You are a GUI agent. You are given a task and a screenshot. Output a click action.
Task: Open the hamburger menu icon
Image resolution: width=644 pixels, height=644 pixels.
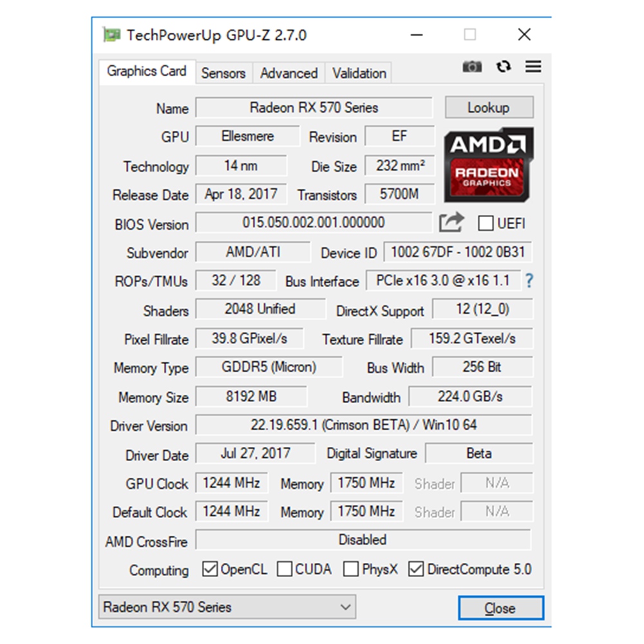coord(533,66)
